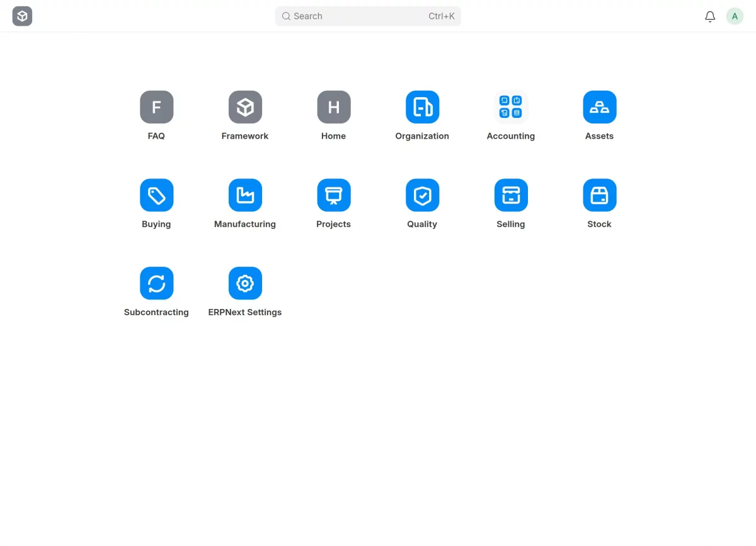This screenshot has width=756, height=546.
Task: Open the Selling module icon
Action: (x=511, y=195)
